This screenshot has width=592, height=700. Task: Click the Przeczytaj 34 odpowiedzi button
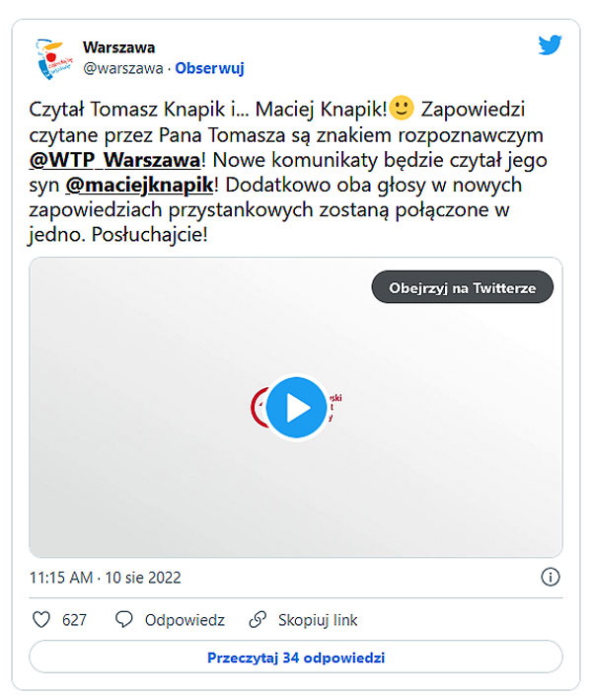(296, 658)
